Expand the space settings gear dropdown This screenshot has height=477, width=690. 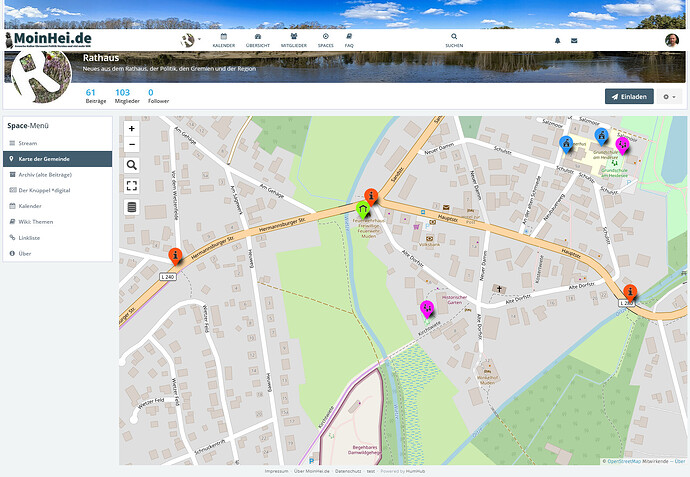pyautogui.click(x=669, y=97)
